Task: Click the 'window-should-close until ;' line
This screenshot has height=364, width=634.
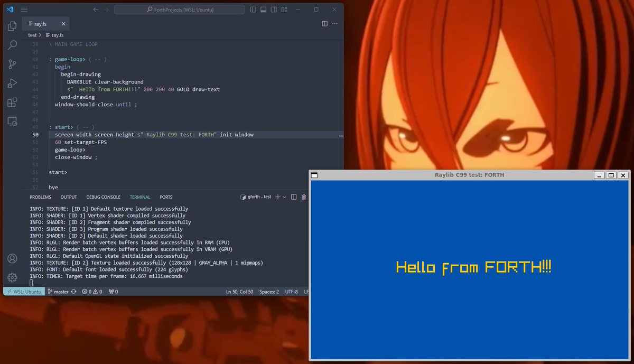Action: tap(96, 105)
